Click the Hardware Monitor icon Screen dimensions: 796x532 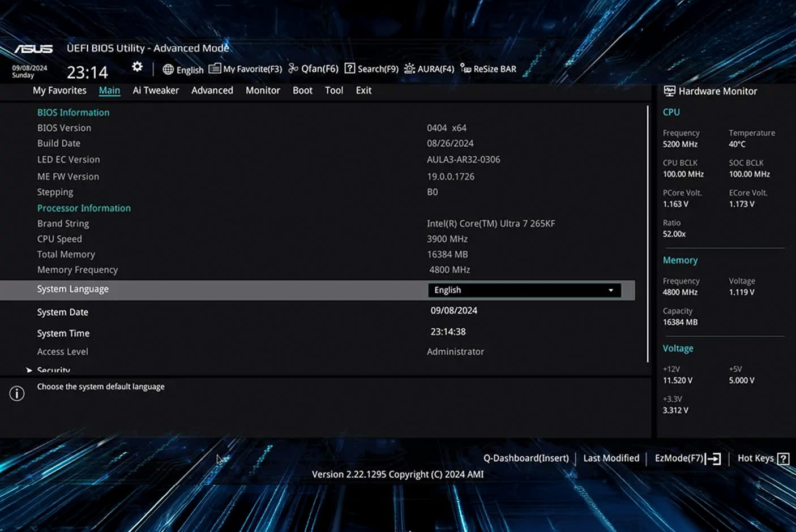[669, 91]
